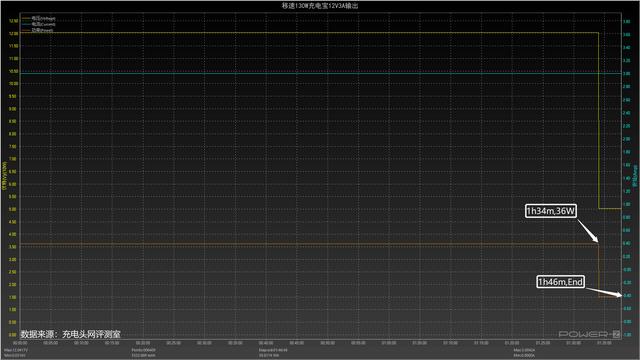Click the right current axis label

(x=635, y=176)
